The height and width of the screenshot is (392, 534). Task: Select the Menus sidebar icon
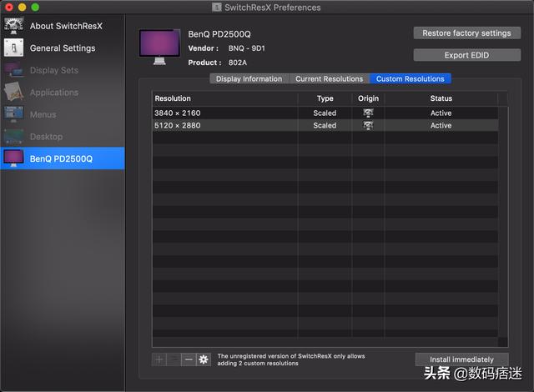coord(13,114)
